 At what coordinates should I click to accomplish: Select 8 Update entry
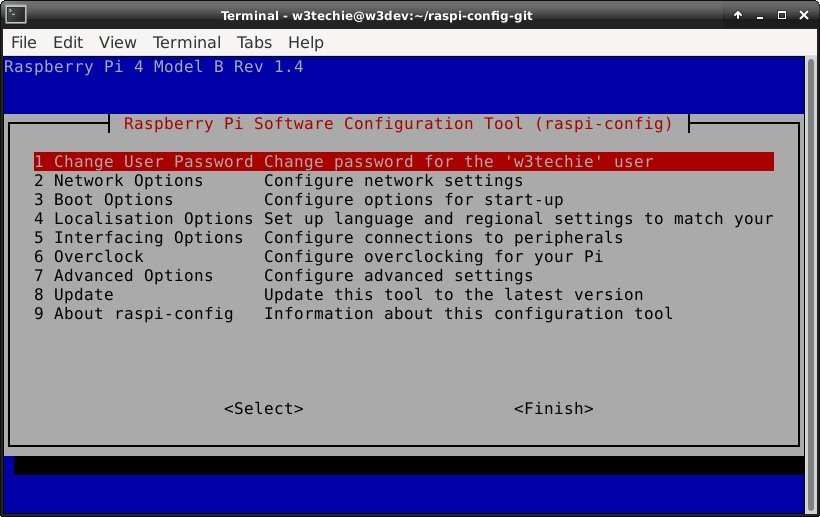point(404,295)
